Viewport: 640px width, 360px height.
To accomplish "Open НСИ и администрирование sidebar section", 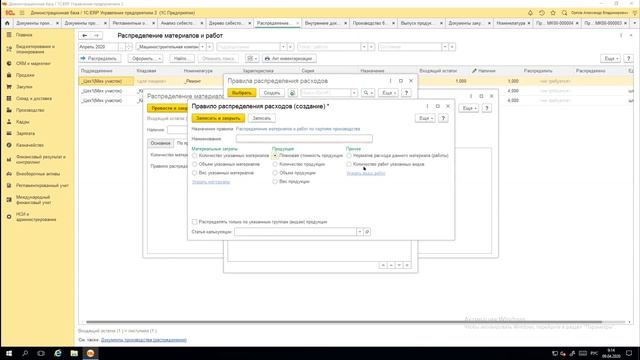I will point(36,217).
